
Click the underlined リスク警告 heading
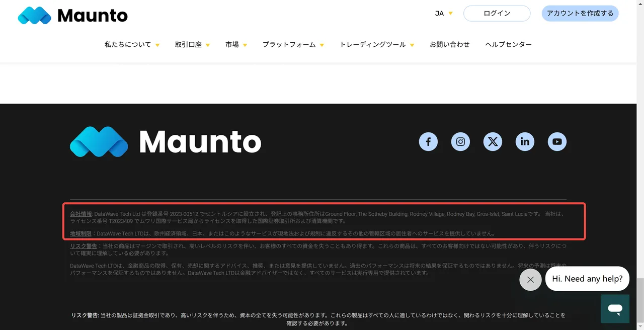coord(84,246)
